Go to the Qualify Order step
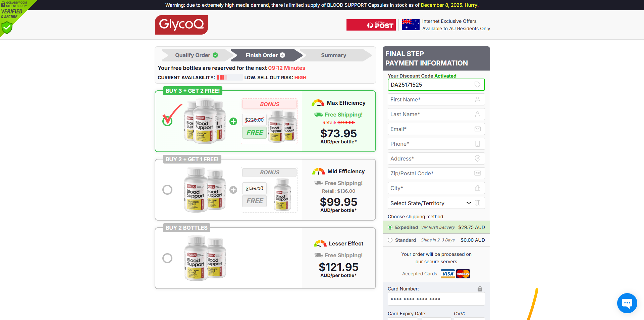The width and height of the screenshot is (644, 320). click(x=197, y=55)
